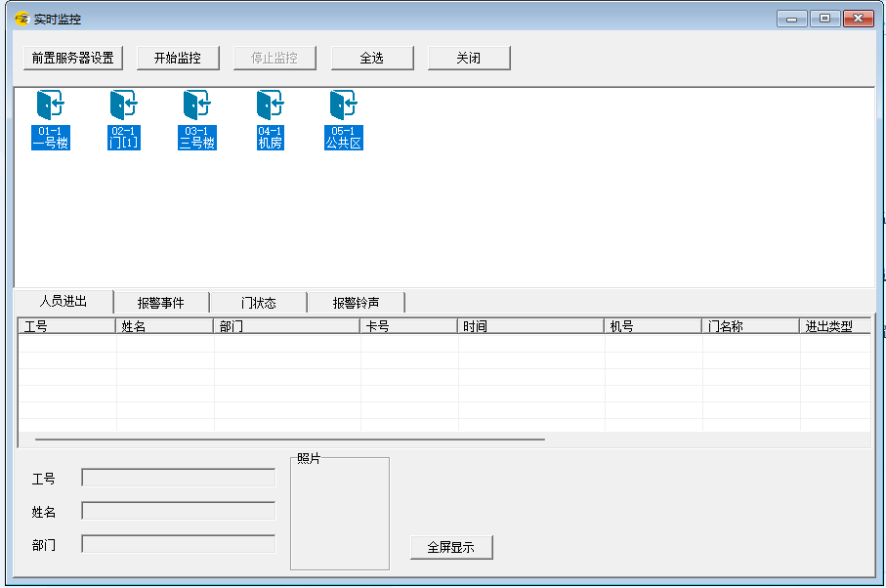Click the 开始监控 button
This screenshot has height=588, width=886.
178,59
